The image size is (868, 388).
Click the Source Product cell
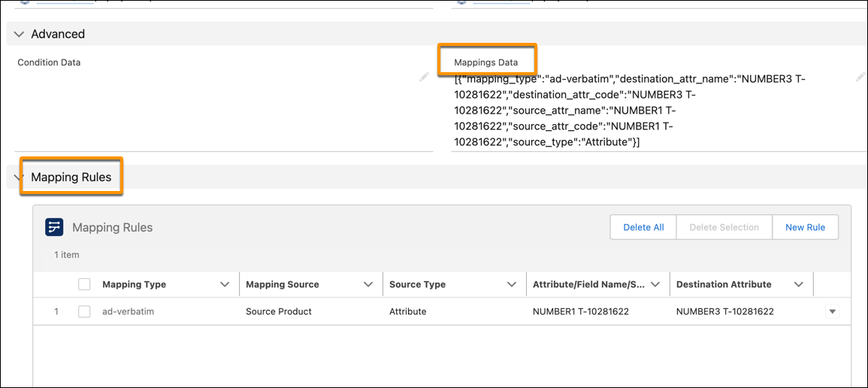[278, 311]
